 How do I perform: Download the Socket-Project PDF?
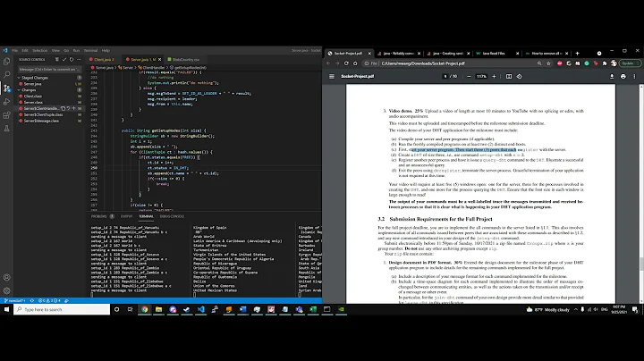[612, 76]
